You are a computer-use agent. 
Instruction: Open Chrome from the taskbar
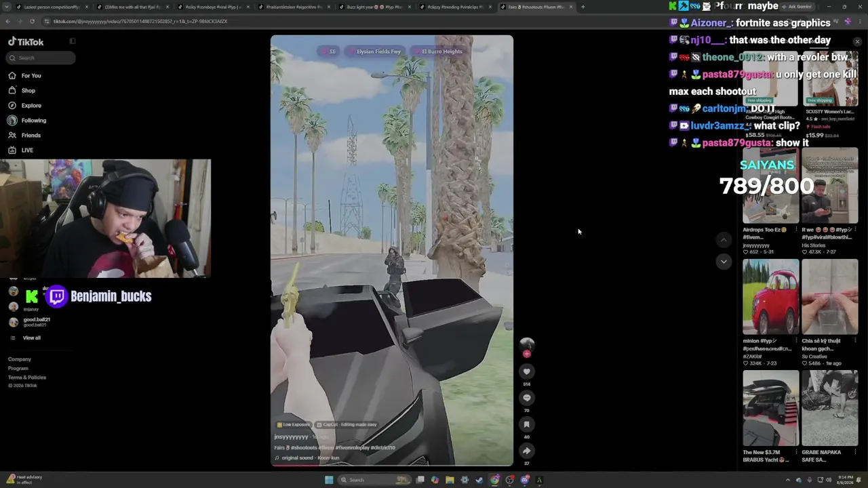pos(495,480)
